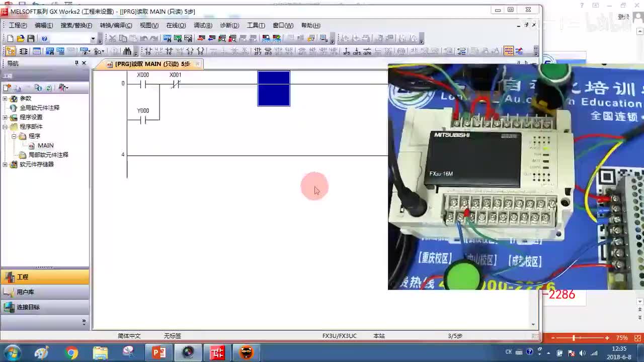Close the Navigation panel
This screenshot has width=644, height=362.
84,63
